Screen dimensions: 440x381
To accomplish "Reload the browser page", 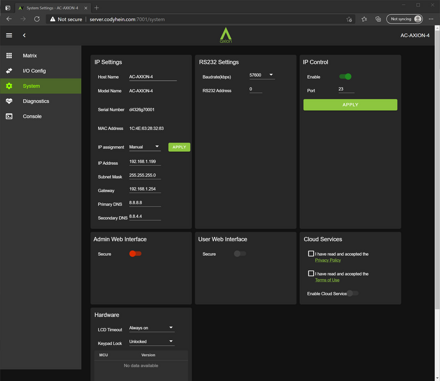I will (x=37, y=19).
